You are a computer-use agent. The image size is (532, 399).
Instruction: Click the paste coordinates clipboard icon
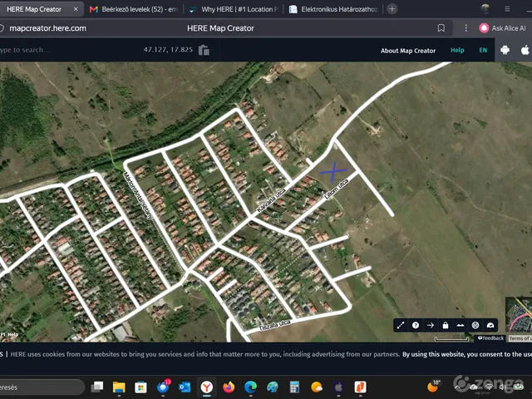[x=204, y=50]
